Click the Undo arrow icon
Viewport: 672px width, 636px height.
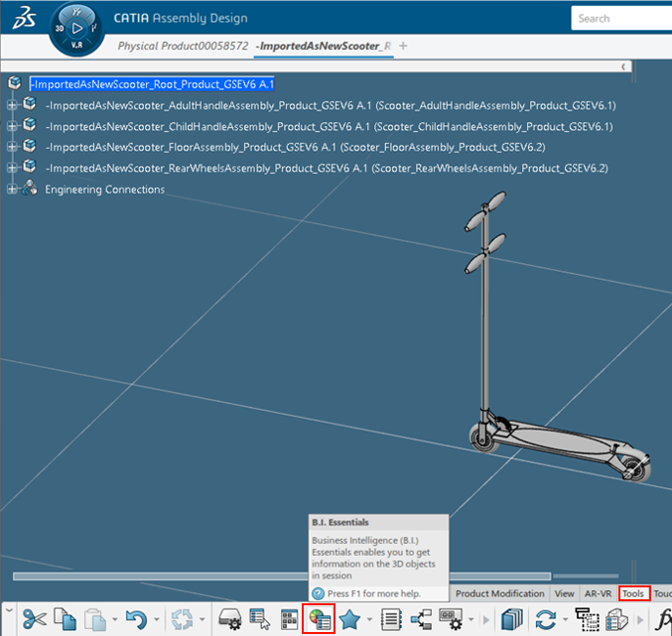tap(136, 619)
